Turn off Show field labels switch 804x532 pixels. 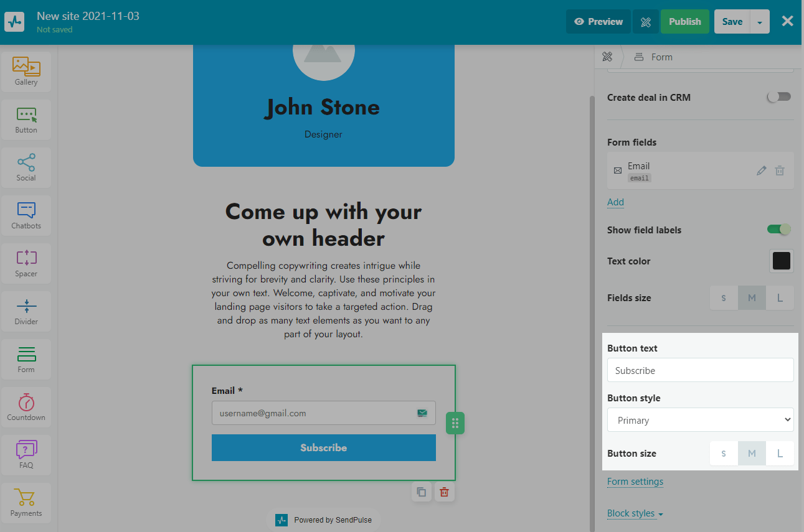(778, 230)
